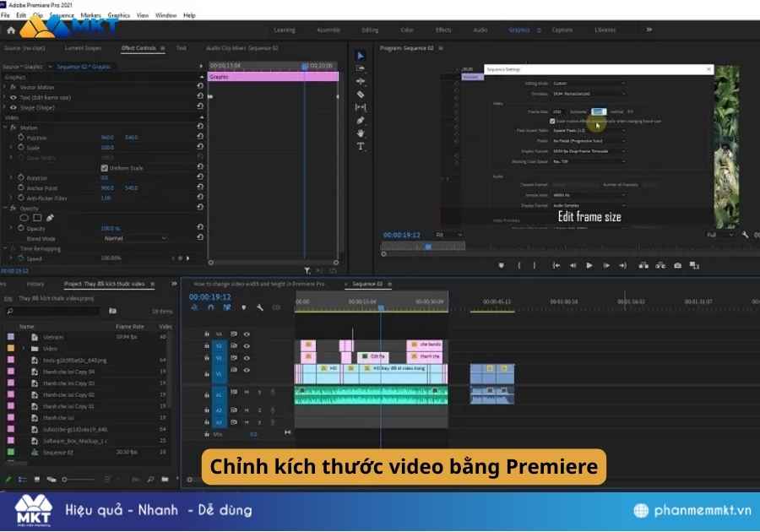Toggle Linked Selection in timeline

(227, 307)
